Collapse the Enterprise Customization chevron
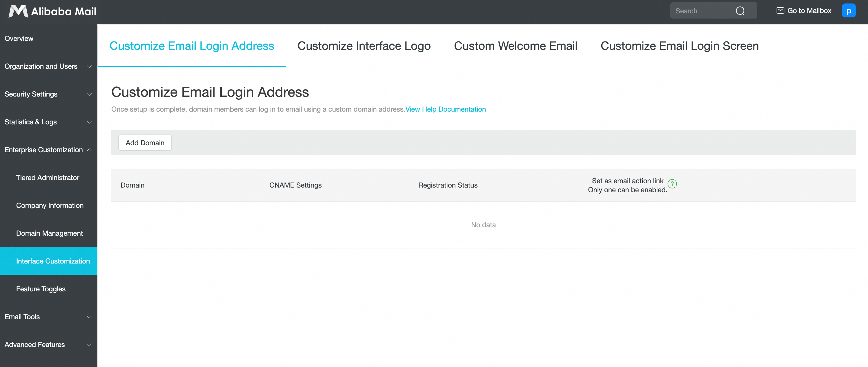Image resolution: width=868 pixels, height=367 pixels. 89,150
